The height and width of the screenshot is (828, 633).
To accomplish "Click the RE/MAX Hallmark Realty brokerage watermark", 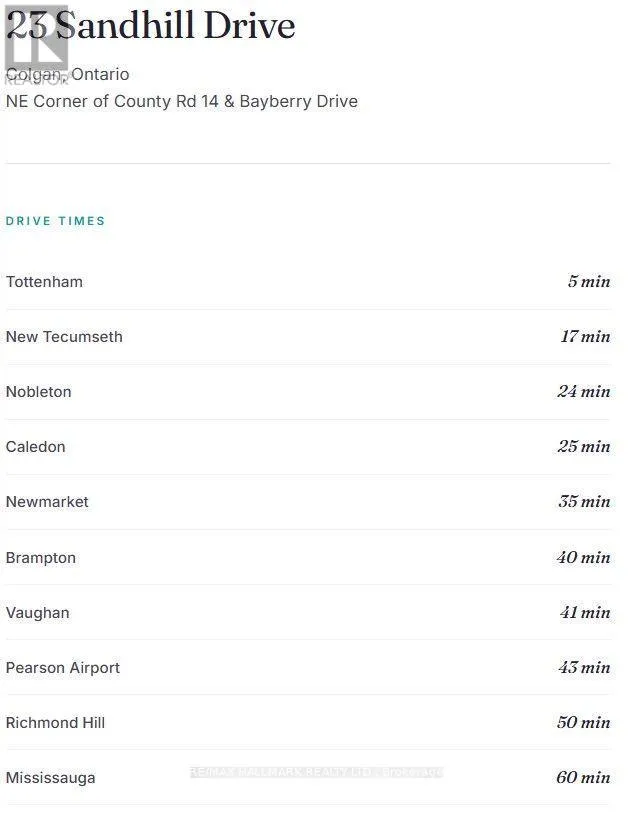I will 316,772.
